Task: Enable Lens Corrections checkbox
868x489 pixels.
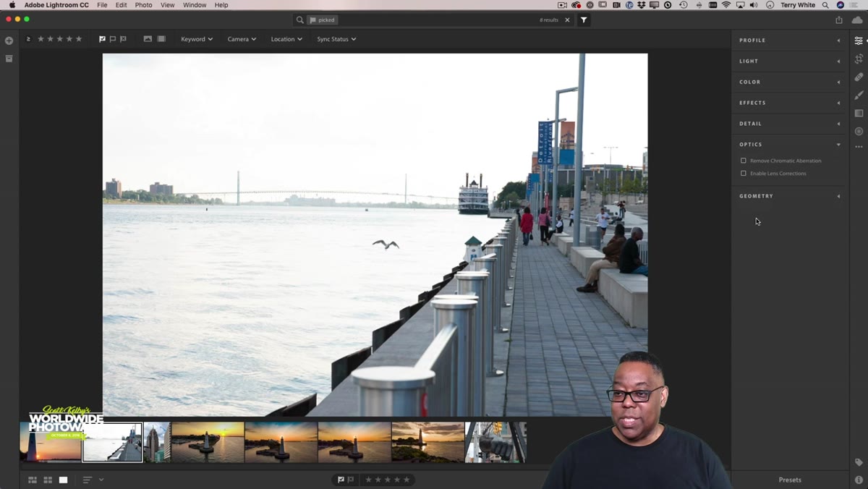Action: pyautogui.click(x=743, y=174)
